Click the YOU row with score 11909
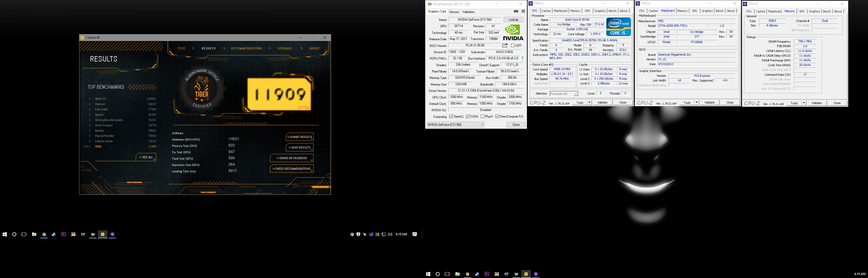The height and width of the screenshot is (278, 868). click(x=120, y=147)
